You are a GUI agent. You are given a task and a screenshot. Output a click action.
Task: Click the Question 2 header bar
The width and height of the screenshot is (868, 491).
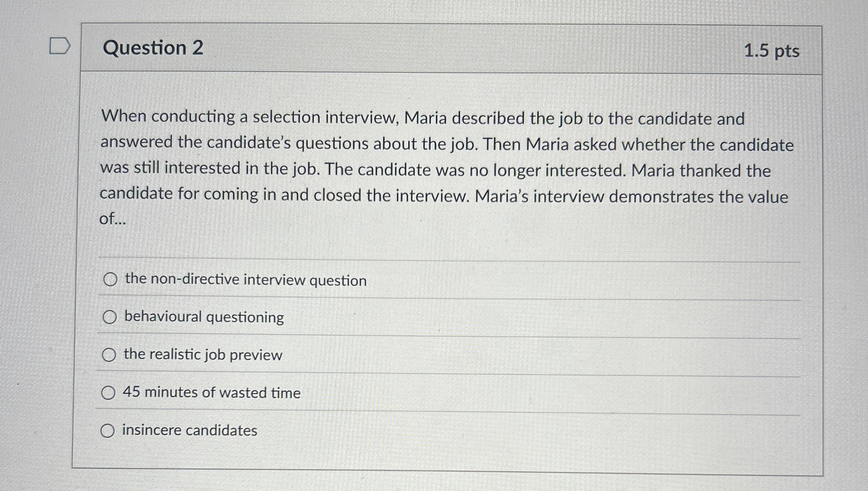click(421, 48)
